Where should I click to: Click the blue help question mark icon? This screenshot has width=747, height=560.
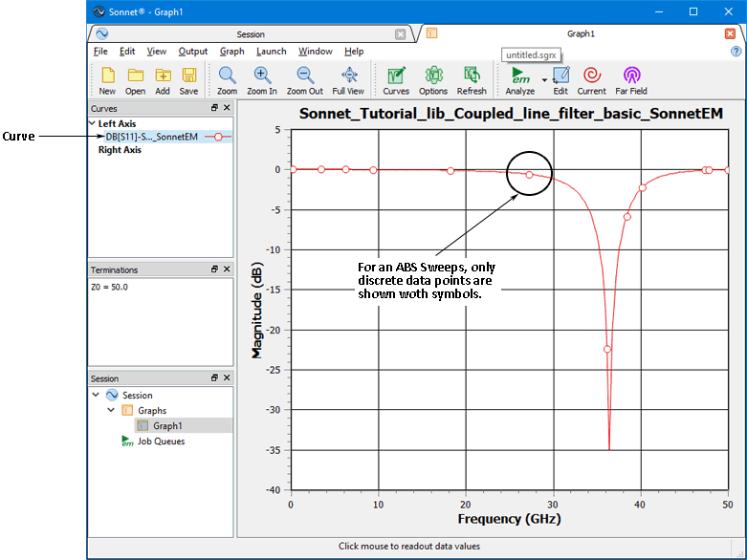pyautogui.click(x=736, y=52)
